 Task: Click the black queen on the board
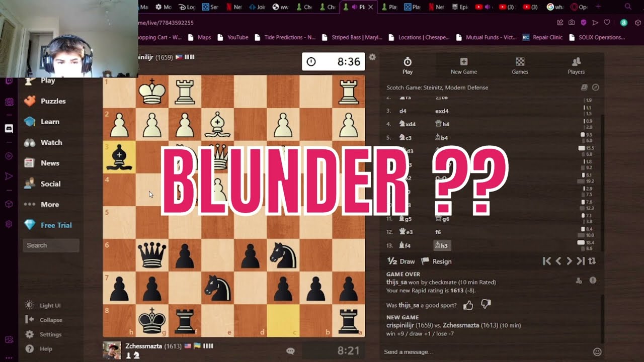coord(152,255)
